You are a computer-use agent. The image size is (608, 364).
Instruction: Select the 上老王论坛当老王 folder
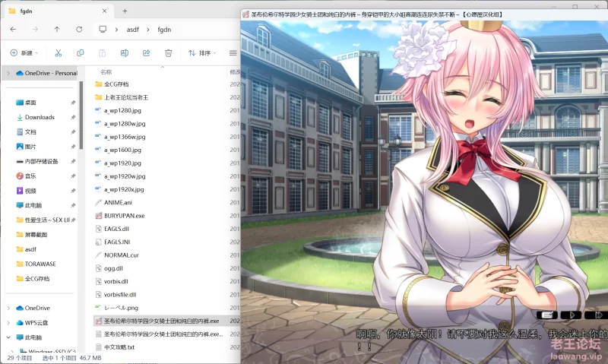(x=126, y=97)
